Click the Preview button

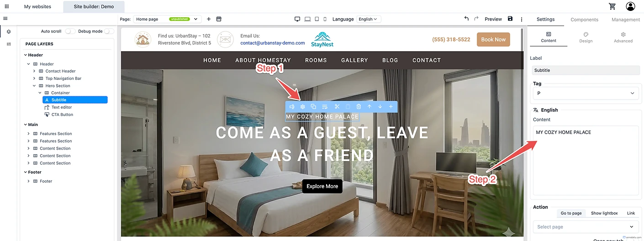(493, 19)
